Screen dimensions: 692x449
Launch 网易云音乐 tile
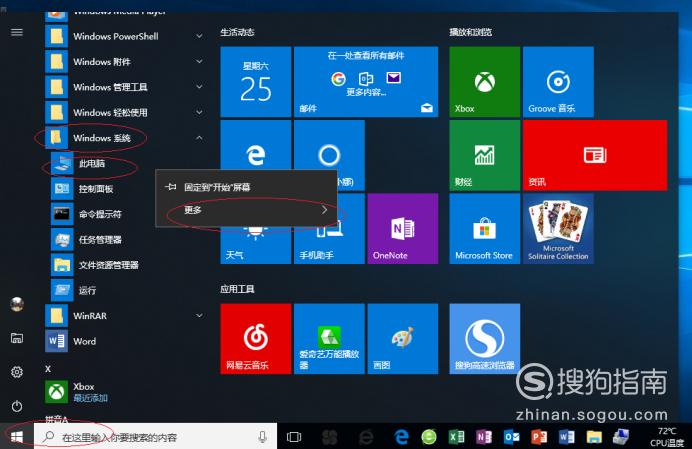coord(255,339)
